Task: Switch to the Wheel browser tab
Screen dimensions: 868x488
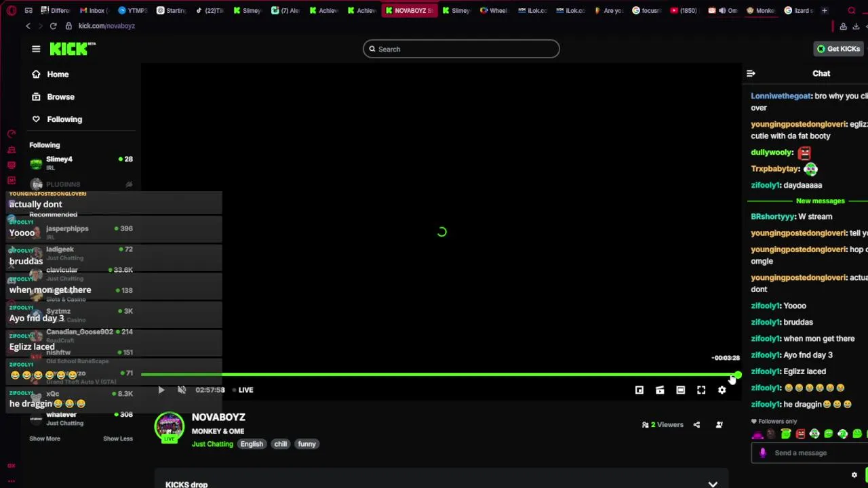Action: click(x=494, y=11)
